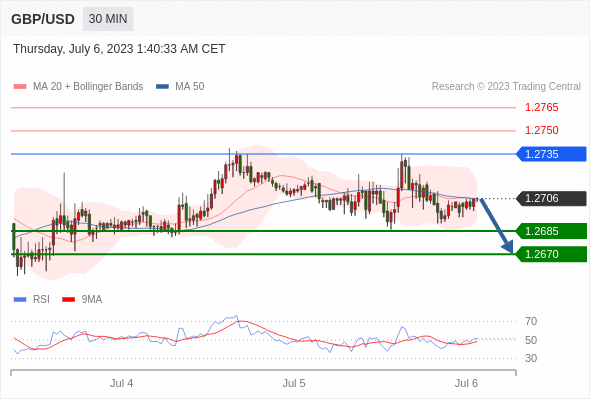Click the 30 MIN timeframe badge
This screenshot has height=400, width=590.
(108, 19)
